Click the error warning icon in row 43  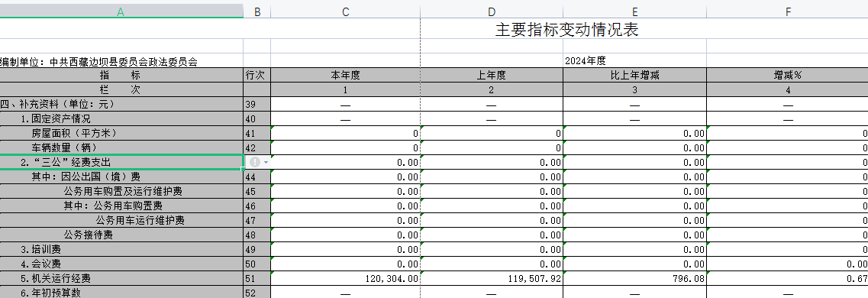pos(255,162)
